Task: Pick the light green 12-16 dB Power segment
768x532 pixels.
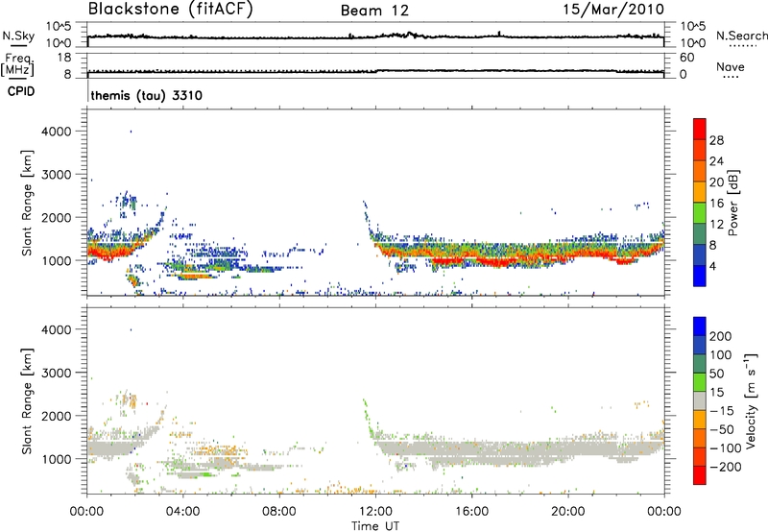Action: click(700, 212)
